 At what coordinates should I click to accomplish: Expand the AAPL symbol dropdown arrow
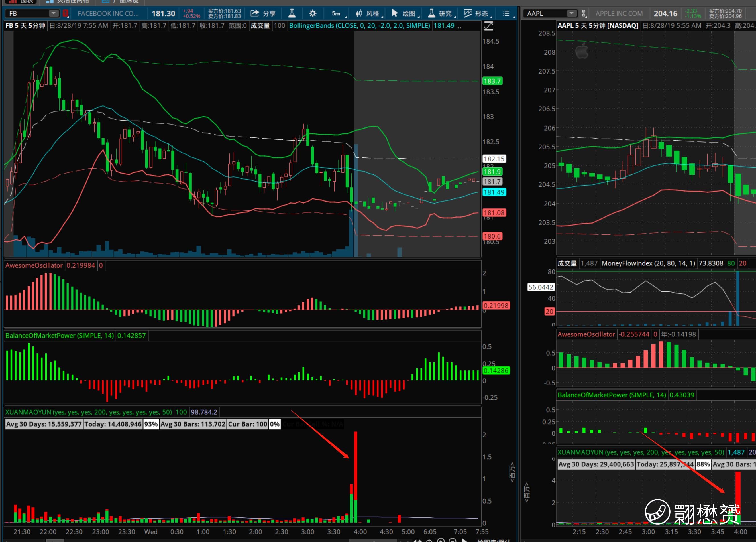pyautogui.click(x=571, y=13)
